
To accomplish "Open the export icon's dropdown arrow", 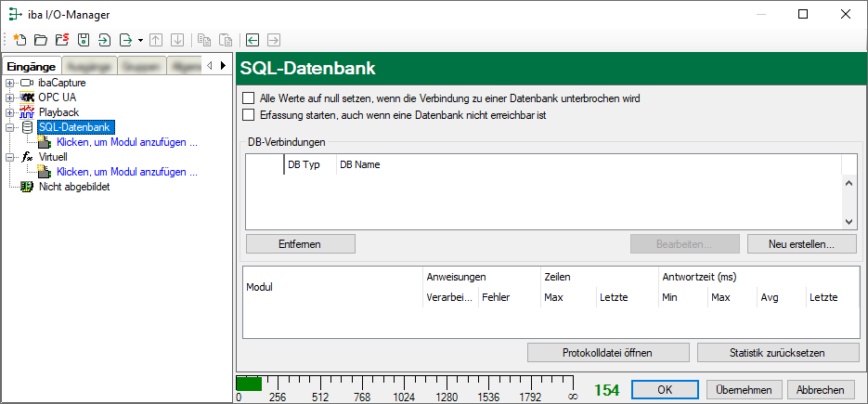I will coord(140,41).
